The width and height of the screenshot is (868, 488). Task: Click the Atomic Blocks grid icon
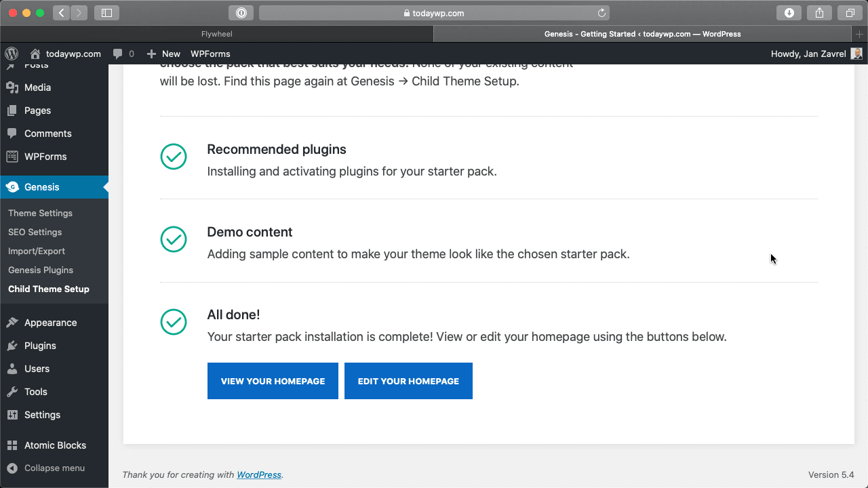pyautogui.click(x=12, y=445)
